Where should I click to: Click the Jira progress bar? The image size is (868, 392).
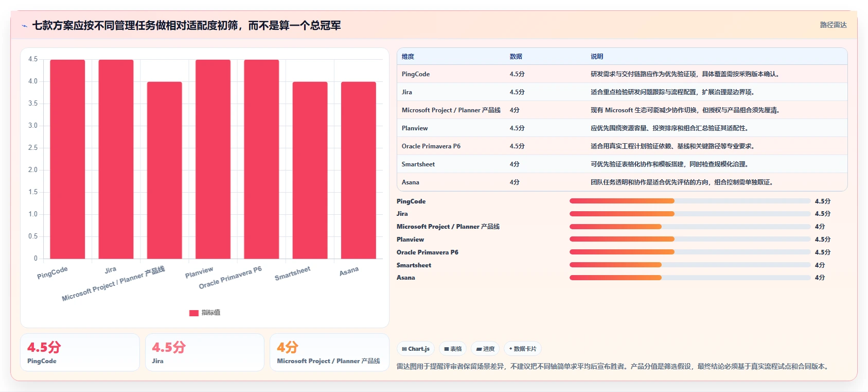pyautogui.click(x=690, y=214)
